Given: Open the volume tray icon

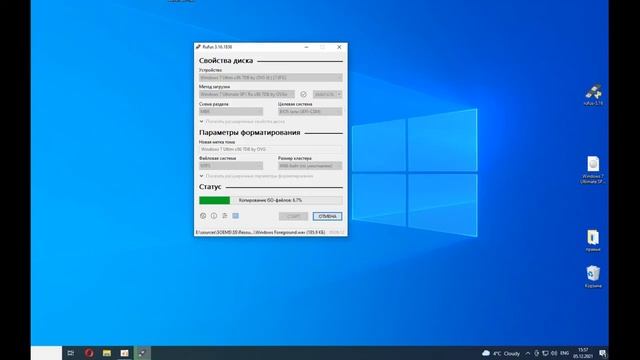Looking at the screenshot, I should pos(554,353).
